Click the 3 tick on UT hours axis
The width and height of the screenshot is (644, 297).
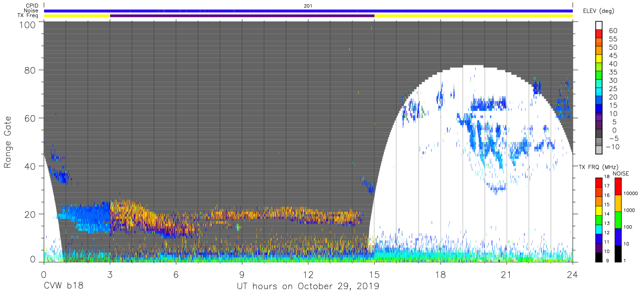pyautogui.click(x=110, y=274)
